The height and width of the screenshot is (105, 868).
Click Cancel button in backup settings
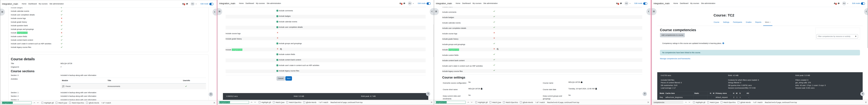coord(281,78)
